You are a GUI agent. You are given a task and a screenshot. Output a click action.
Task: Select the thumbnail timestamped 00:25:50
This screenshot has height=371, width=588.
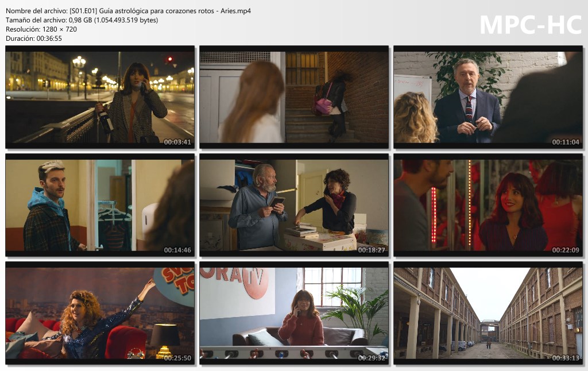100,313
